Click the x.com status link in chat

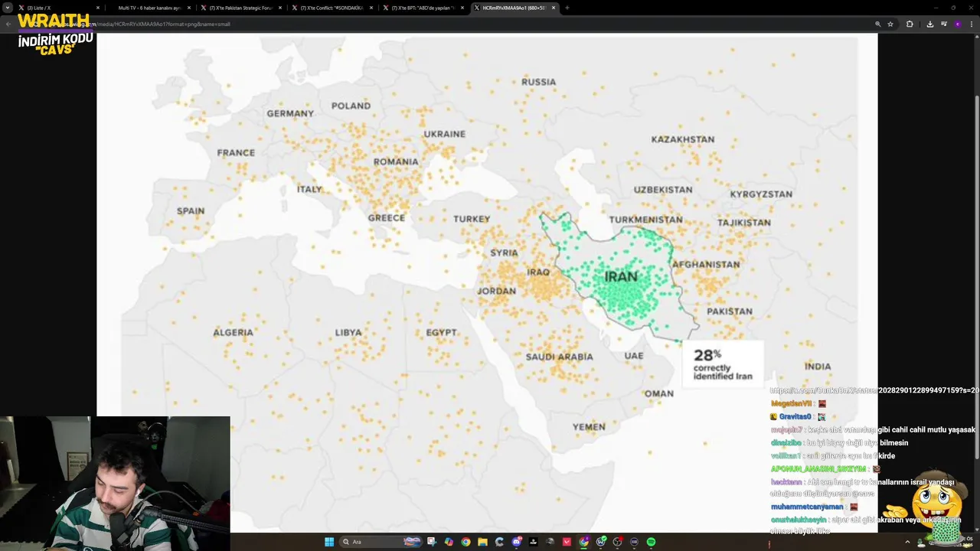pyautogui.click(x=874, y=390)
